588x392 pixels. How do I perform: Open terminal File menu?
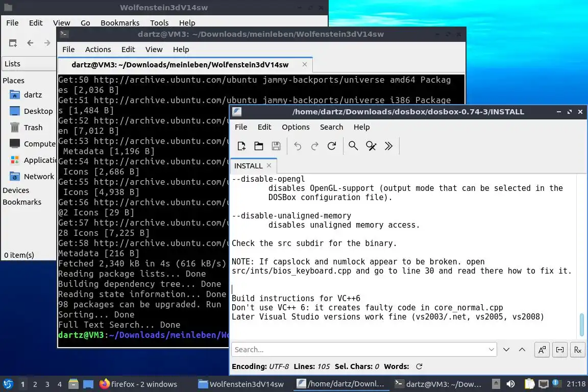tap(68, 50)
